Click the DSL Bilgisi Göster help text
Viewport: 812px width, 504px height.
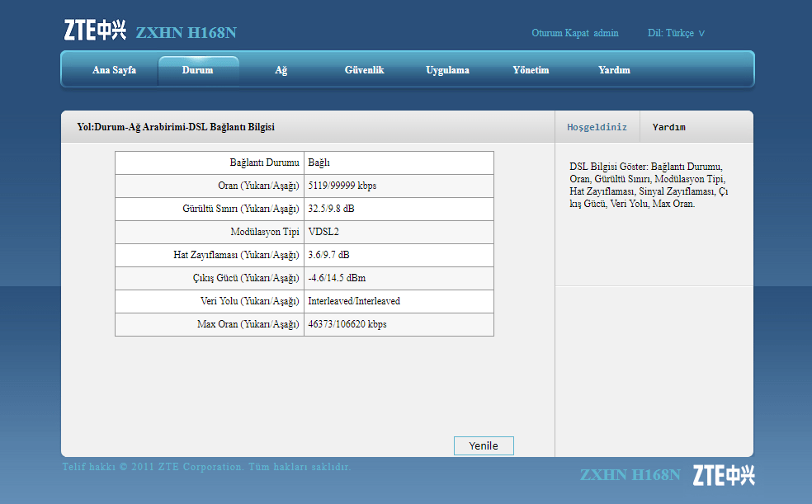coord(649,186)
